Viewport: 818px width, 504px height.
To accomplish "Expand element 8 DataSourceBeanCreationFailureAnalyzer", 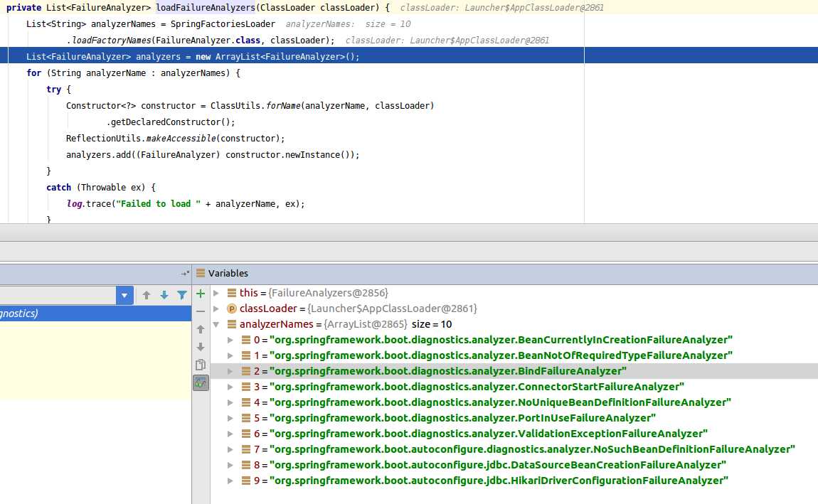I will 230,465.
